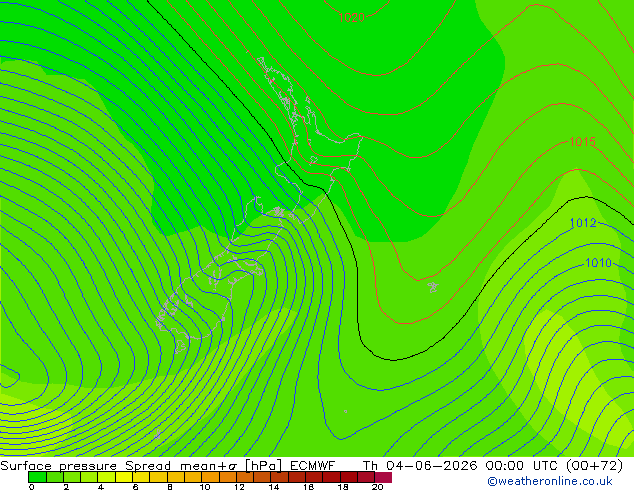The height and width of the screenshot is (490, 634).
Task: Select the dark red swatch starting at 18
Action: point(349,477)
